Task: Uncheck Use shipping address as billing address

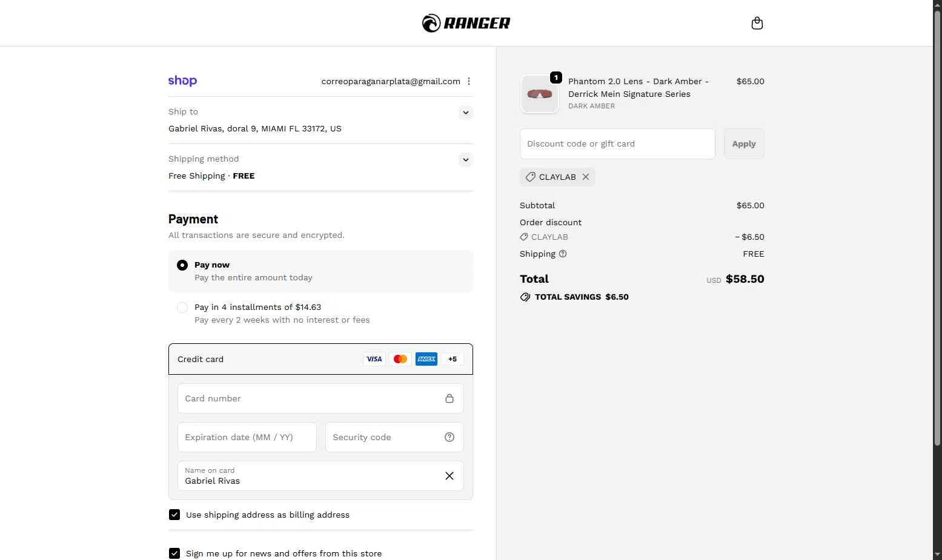Action: pos(174,515)
